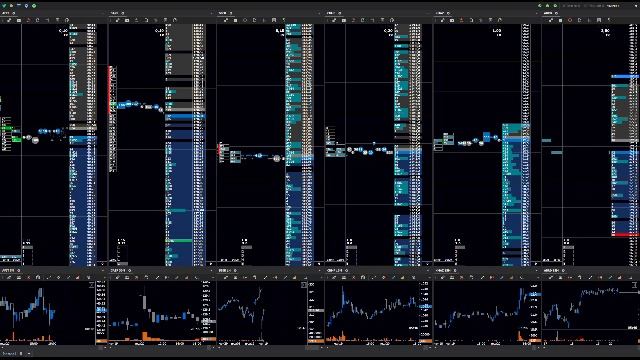
Task: Click first toolbar icon in first chart panel
Action: pos(9,277)
